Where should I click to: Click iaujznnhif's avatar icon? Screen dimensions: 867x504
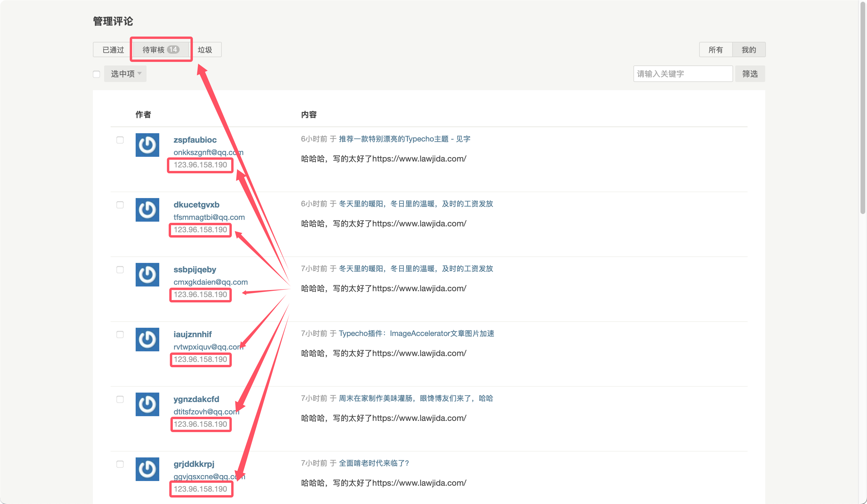(147, 339)
